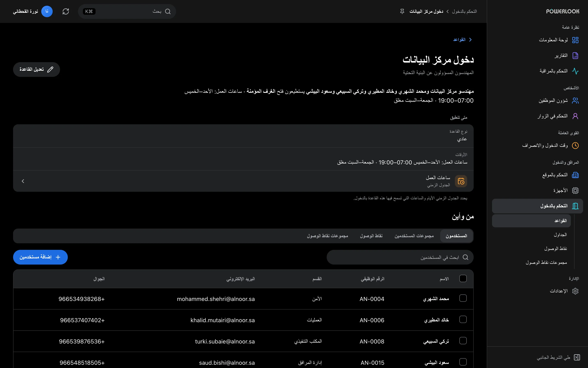The image size is (588, 368).
Task: Click the refresh icon in top bar
Action: point(66,11)
